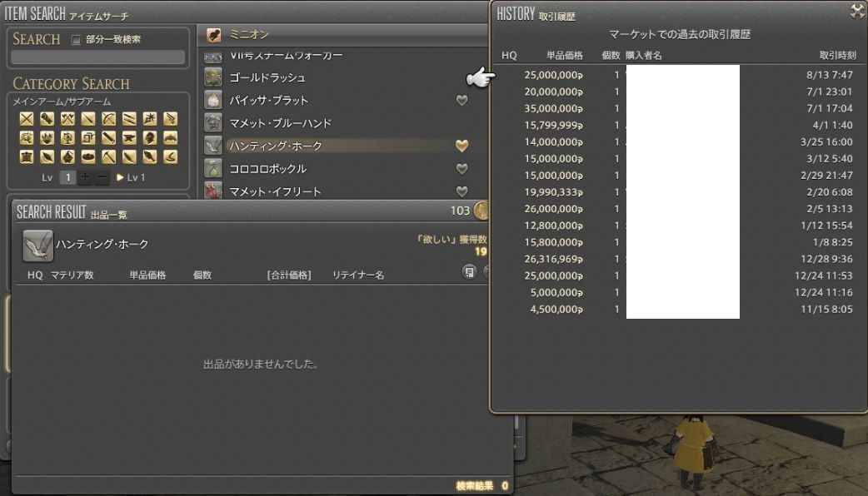Select the branch wand category icon
This screenshot has height=496, width=868.
pyautogui.click(x=26, y=137)
